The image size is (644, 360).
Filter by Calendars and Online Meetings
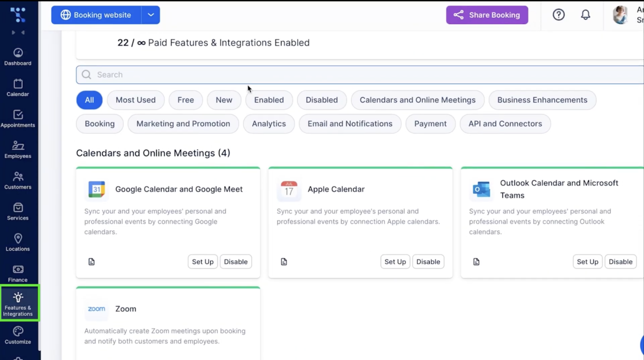(417, 100)
